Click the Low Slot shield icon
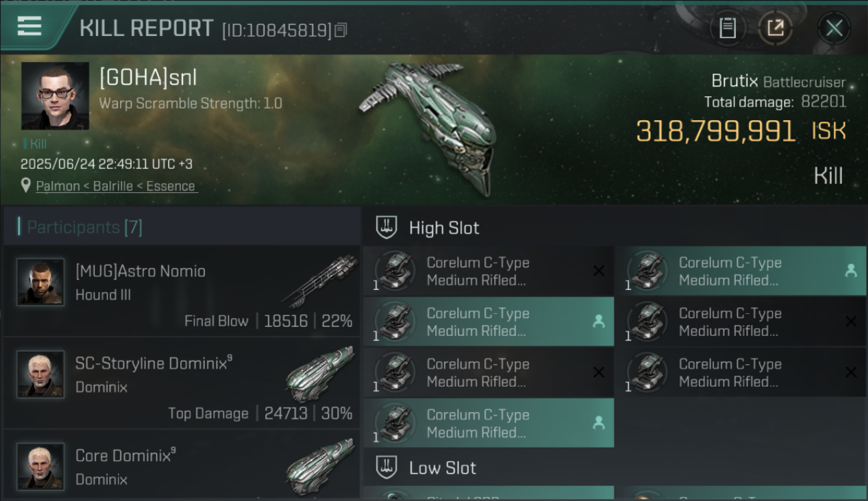 click(x=387, y=468)
